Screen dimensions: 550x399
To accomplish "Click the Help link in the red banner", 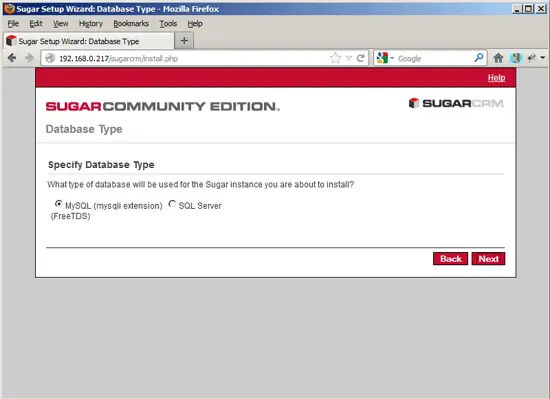I will (x=496, y=78).
